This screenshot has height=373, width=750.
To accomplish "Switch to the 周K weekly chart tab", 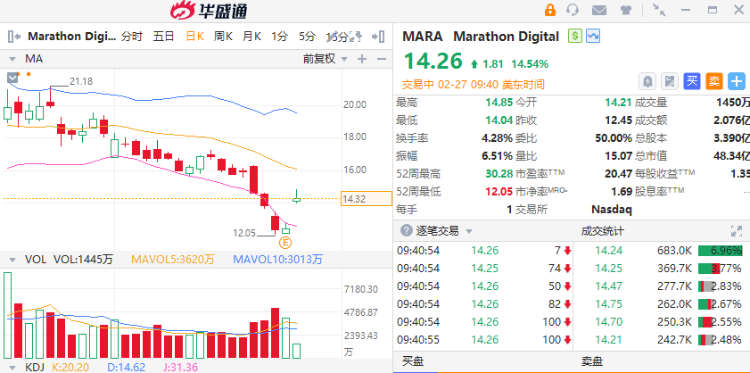I will [x=222, y=36].
